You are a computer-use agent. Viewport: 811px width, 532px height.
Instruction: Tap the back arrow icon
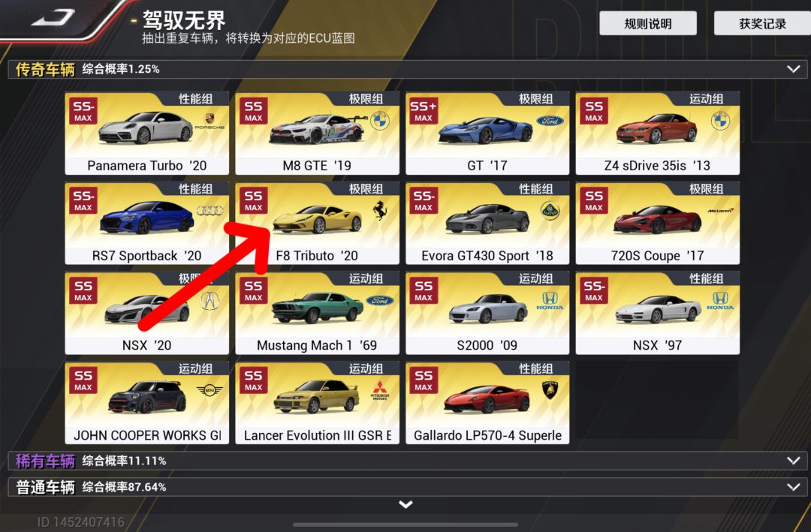pyautogui.click(x=53, y=17)
